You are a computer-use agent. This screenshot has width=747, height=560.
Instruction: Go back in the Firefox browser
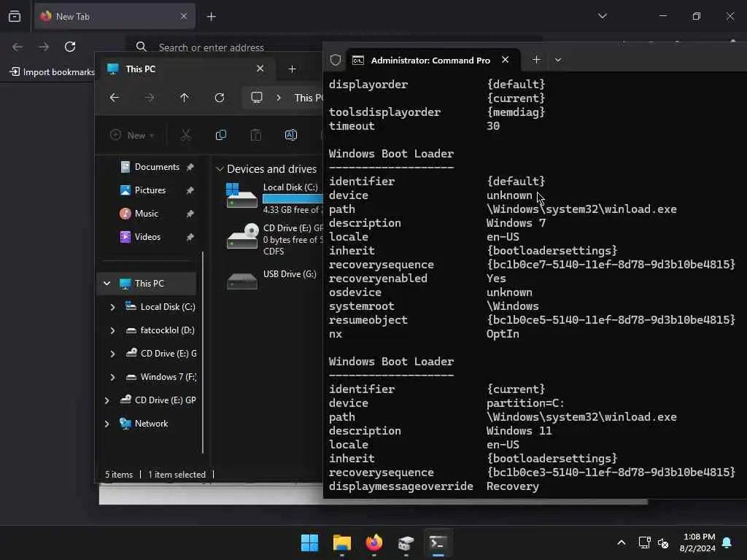[x=18, y=47]
